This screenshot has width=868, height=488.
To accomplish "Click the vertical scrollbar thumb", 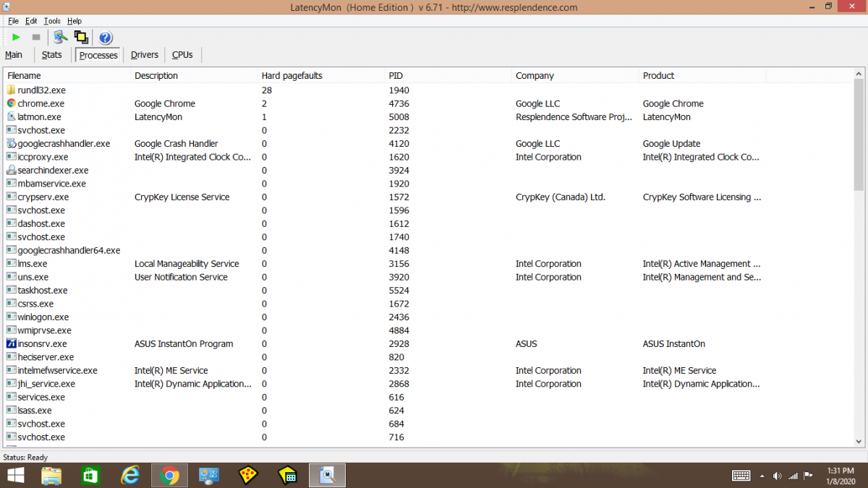I will point(859,135).
